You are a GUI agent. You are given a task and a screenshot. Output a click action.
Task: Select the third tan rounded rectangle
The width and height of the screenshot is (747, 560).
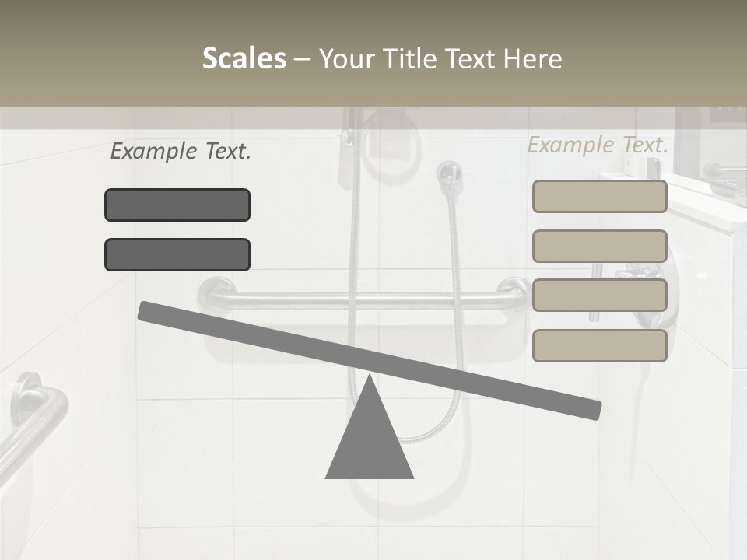[x=600, y=296]
